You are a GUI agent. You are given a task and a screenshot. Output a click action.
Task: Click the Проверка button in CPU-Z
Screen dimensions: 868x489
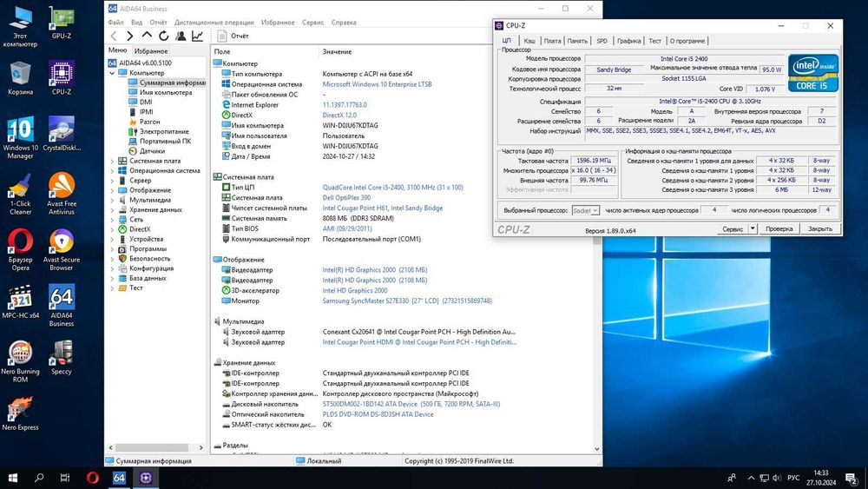point(779,228)
